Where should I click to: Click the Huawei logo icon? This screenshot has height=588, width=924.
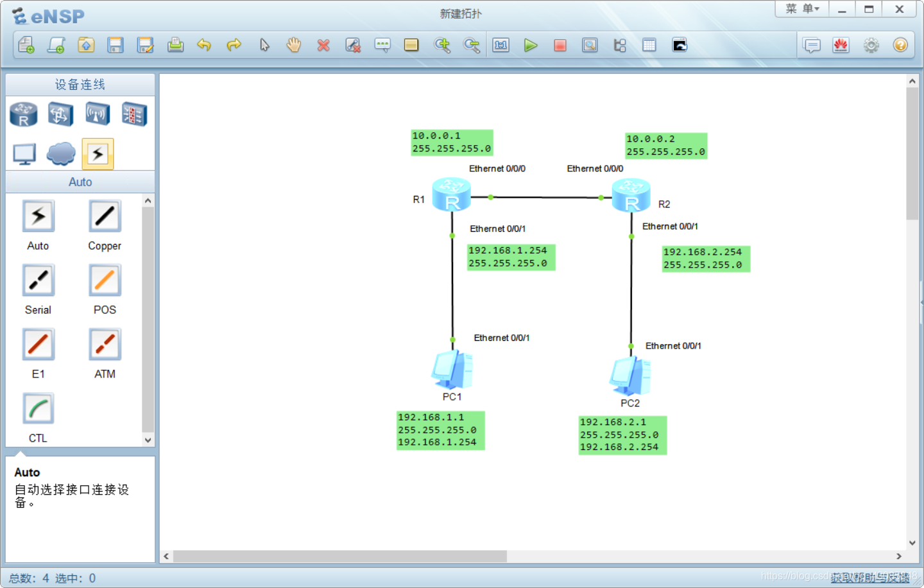pos(841,45)
